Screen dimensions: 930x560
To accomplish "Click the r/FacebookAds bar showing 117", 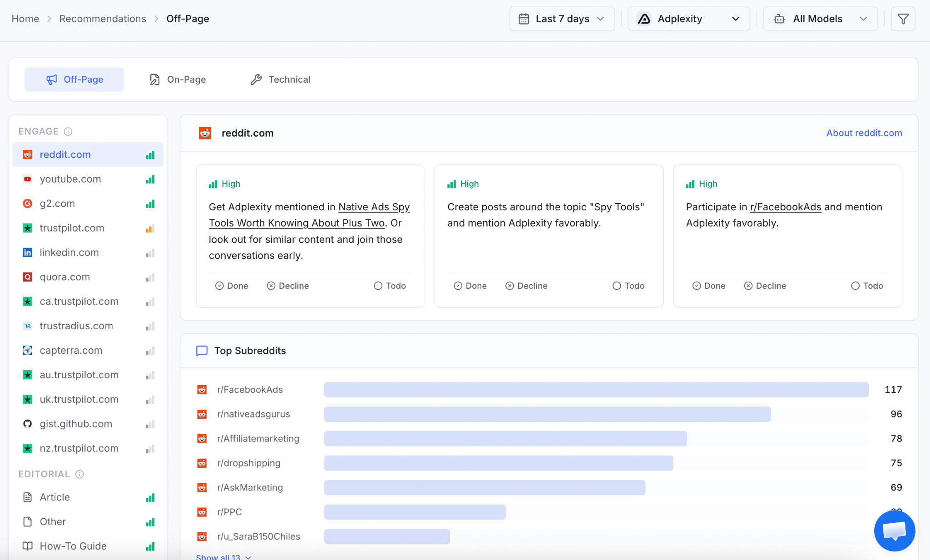I will 596,390.
